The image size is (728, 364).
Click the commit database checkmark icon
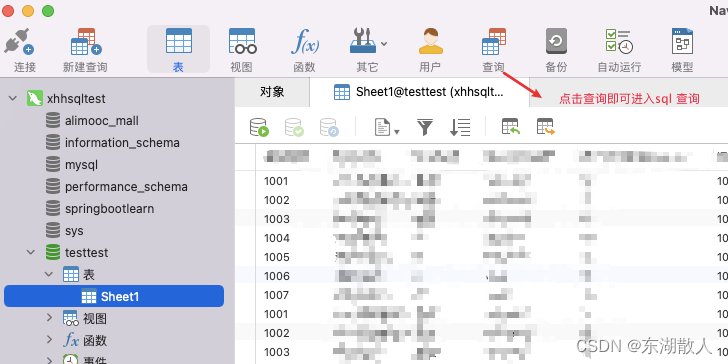294,127
